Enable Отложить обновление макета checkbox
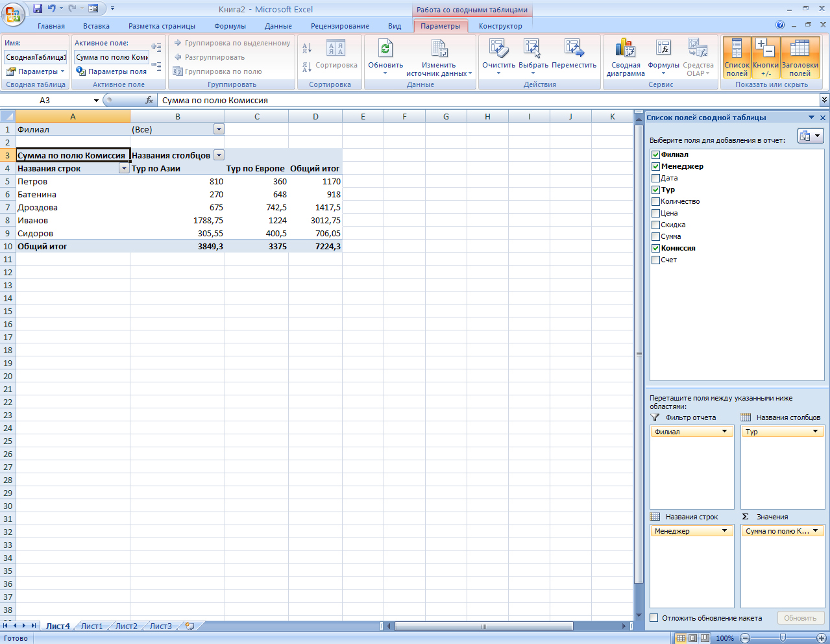 point(654,618)
